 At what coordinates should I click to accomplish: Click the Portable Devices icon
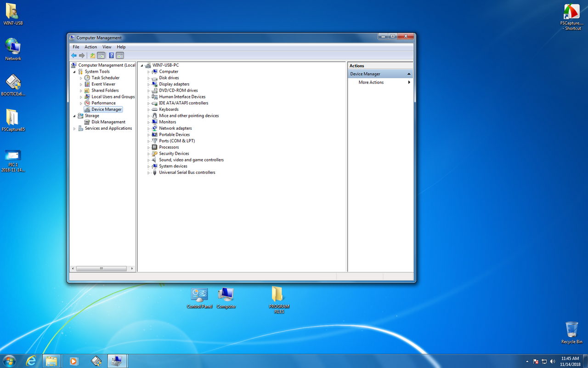(155, 135)
